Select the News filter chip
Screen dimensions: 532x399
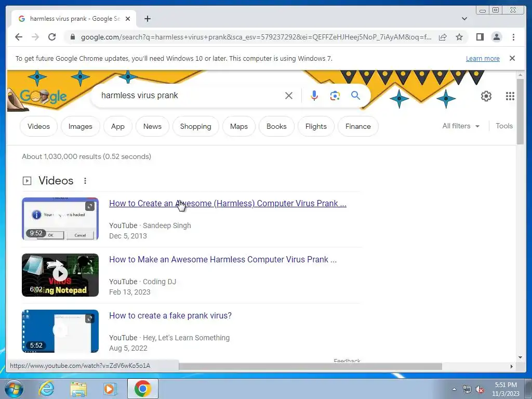pos(152,126)
